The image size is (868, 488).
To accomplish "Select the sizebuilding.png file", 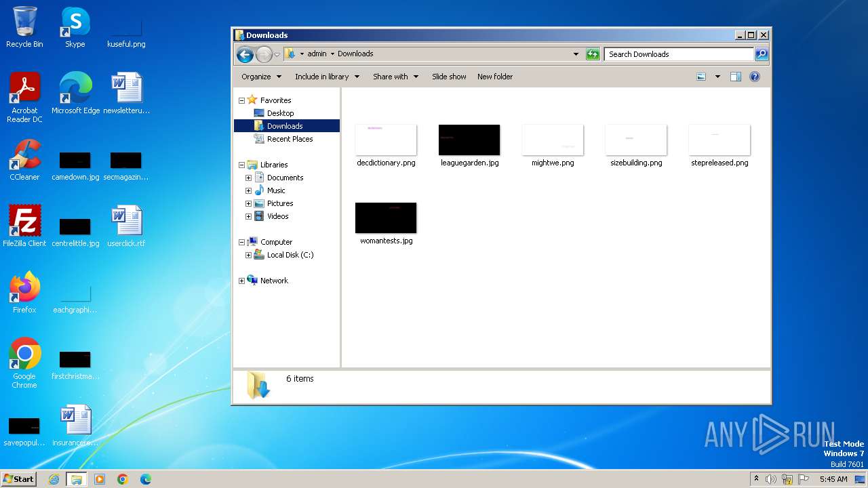I will [x=636, y=145].
